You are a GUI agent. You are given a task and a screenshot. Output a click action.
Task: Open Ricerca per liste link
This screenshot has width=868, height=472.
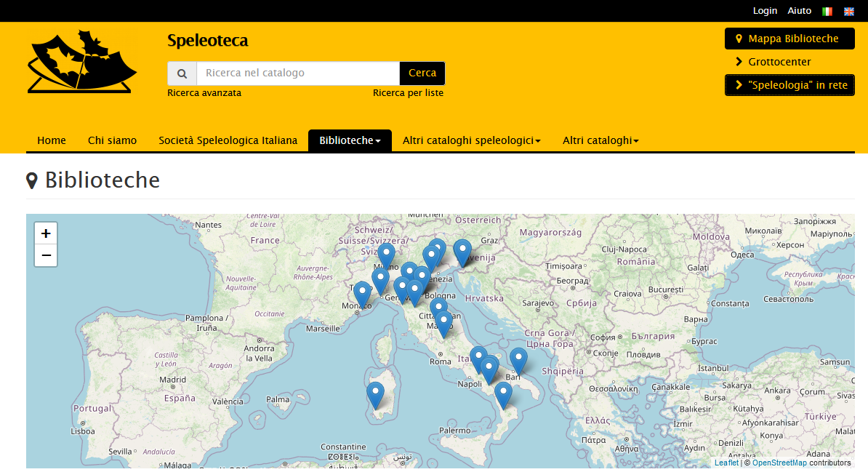click(x=408, y=93)
